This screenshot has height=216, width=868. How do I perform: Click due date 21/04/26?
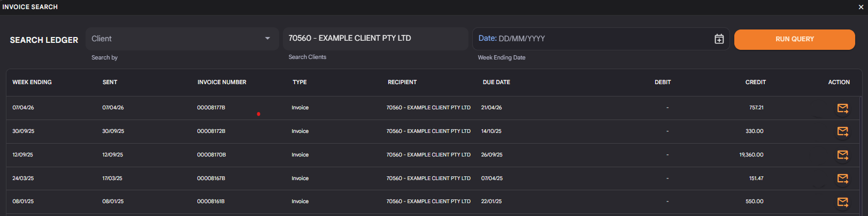[x=491, y=108]
